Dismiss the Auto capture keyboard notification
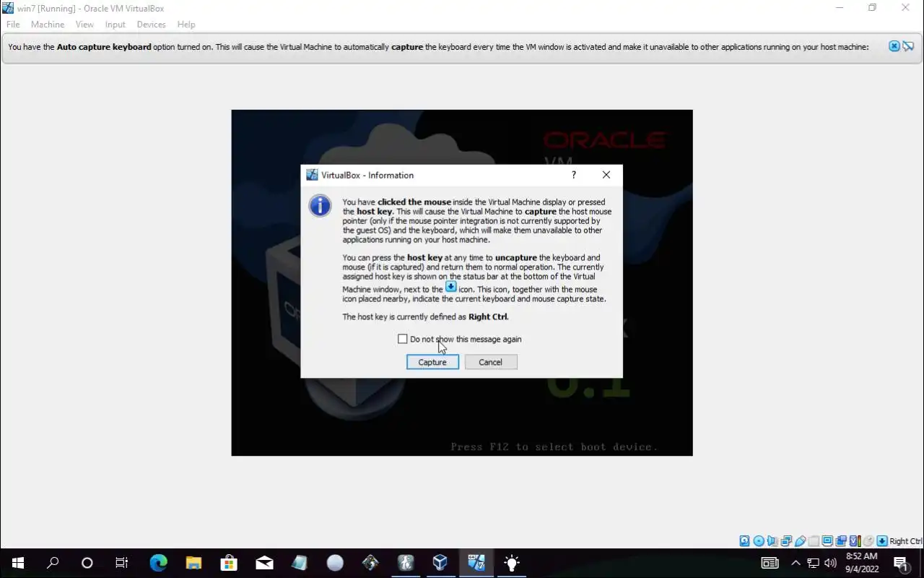Viewport: 924px width, 578px height. tap(894, 46)
